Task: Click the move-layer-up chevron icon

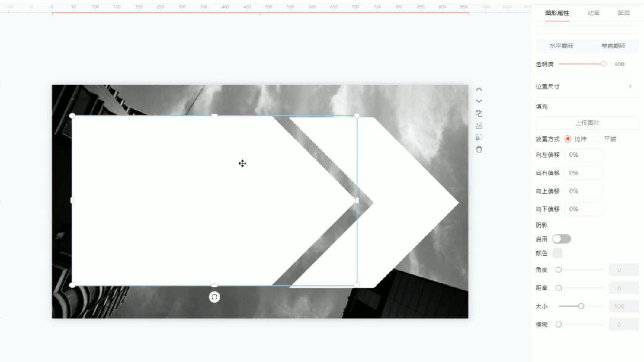Action: pos(479,89)
